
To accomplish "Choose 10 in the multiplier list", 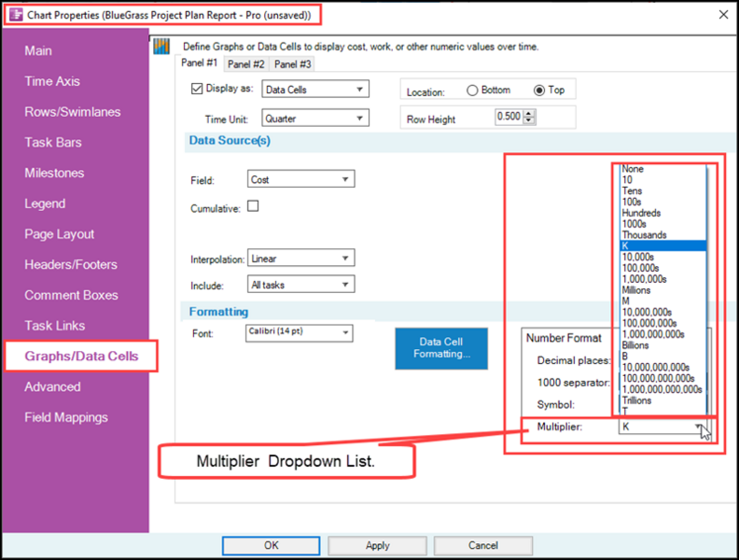I will click(662, 180).
